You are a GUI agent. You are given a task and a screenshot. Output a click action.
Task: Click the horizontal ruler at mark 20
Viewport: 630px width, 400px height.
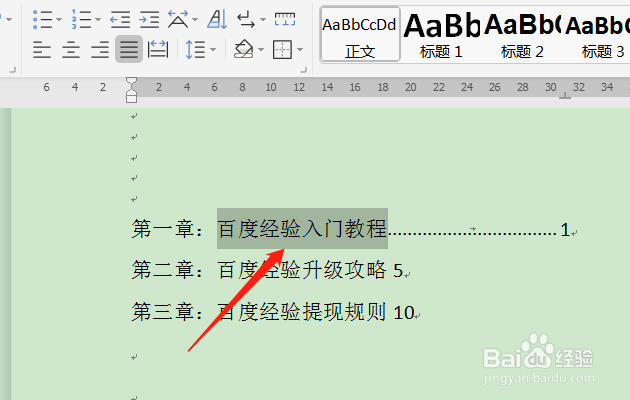tap(411, 87)
